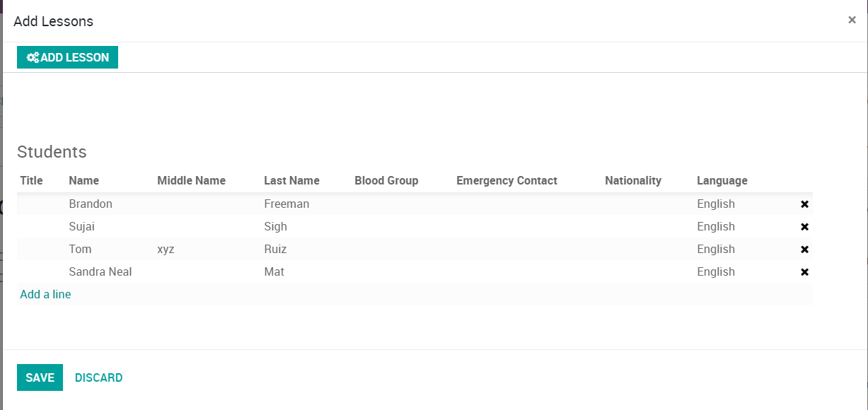Delete the Sandra Neal row
Viewport: 868px width, 410px height.
[804, 272]
